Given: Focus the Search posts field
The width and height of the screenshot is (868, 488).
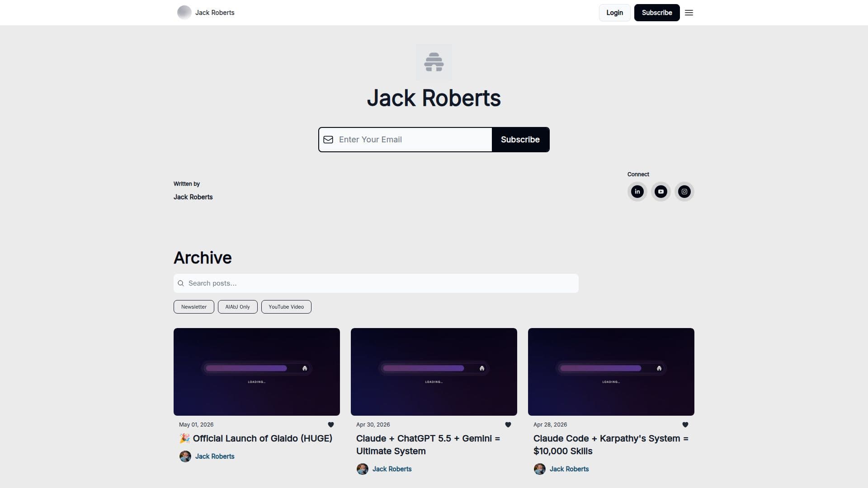Looking at the screenshot, I should [x=376, y=283].
